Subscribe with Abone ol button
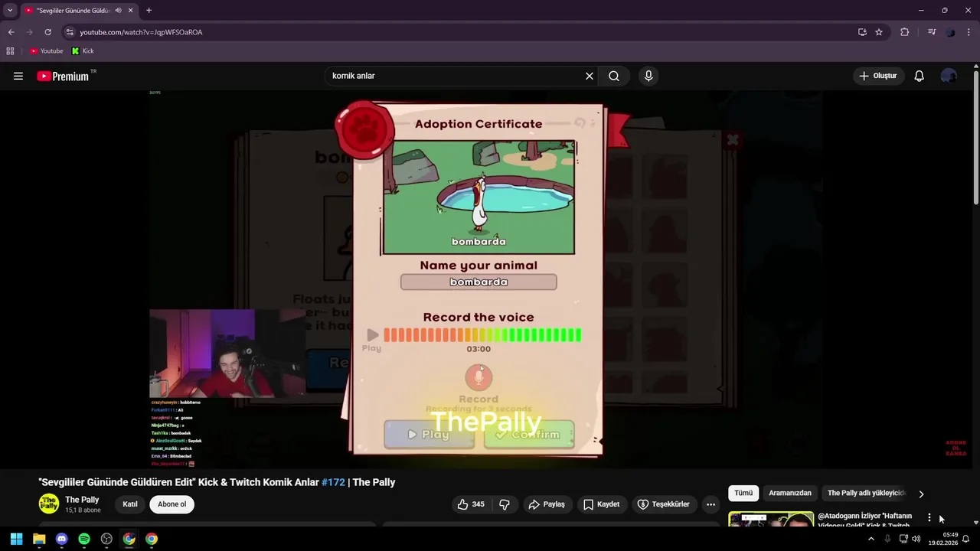Screen dimensions: 980x551 [171, 504]
